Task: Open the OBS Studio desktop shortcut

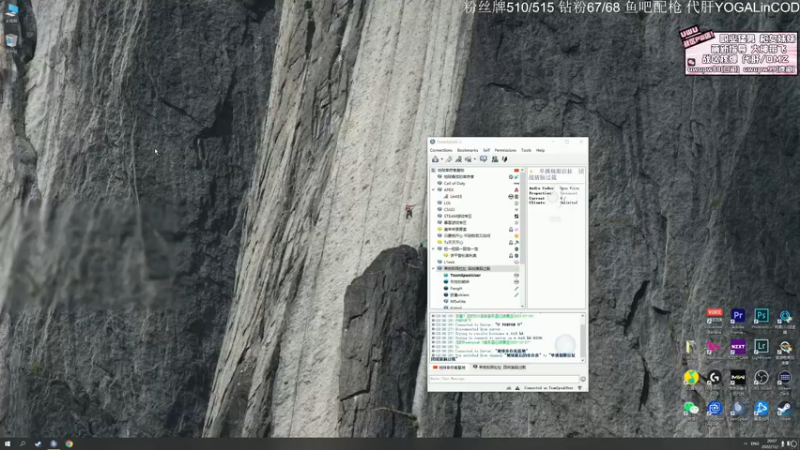Action: coord(761,379)
